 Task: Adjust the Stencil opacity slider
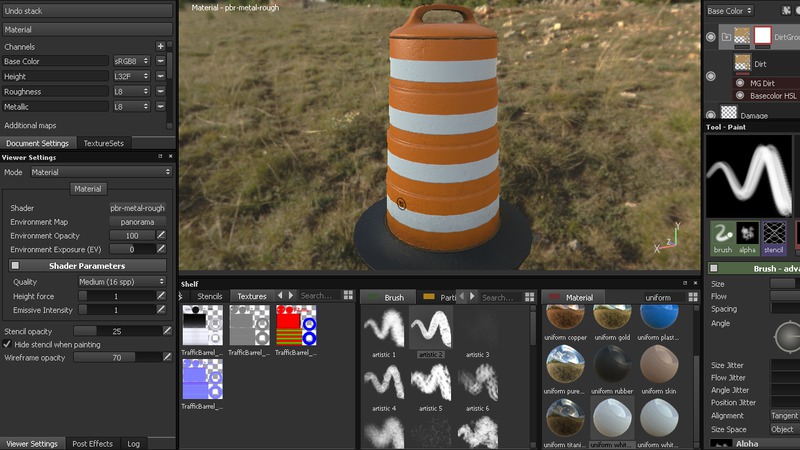tap(115, 331)
